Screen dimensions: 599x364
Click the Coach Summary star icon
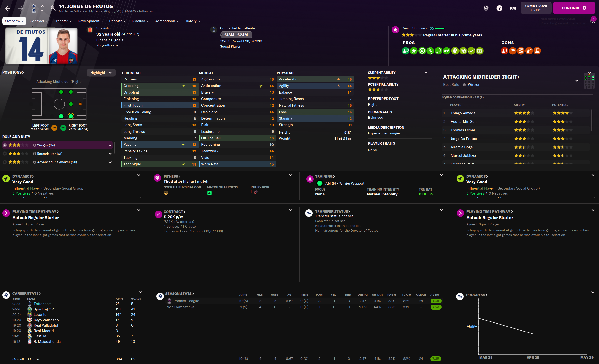[x=395, y=30]
